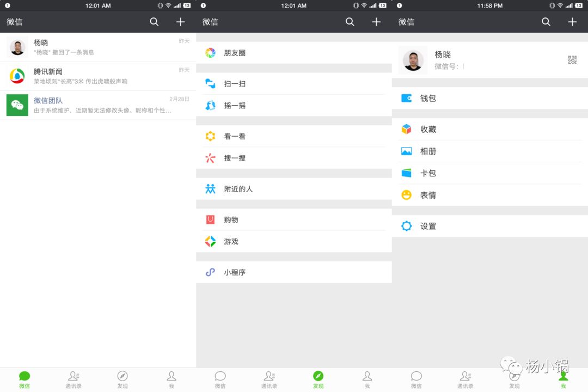Image resolution: width=588 pixels, height=392 pixels.
Task: Open 相册 album icon
Action: click(x=407, y=151)
